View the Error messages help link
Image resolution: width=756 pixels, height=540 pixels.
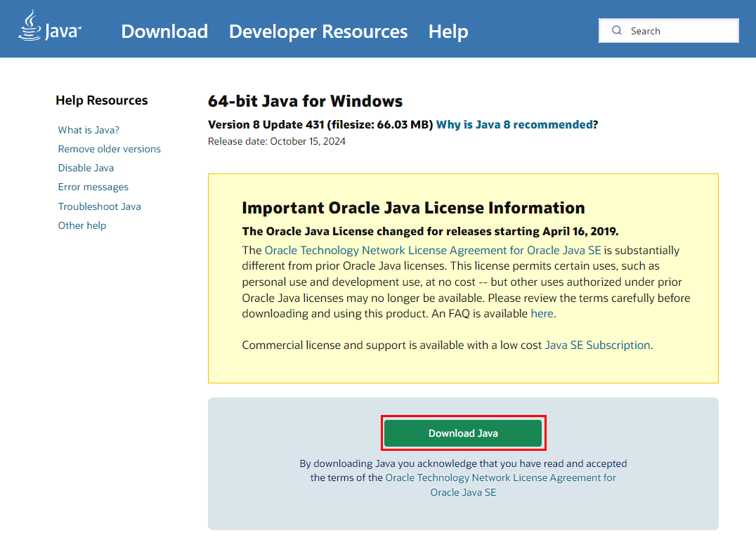click(93, 187)
